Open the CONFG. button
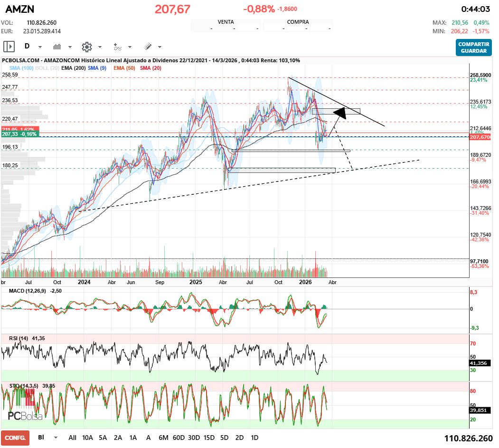The height and width of the screenshot is (448, 499). [15, 438]
